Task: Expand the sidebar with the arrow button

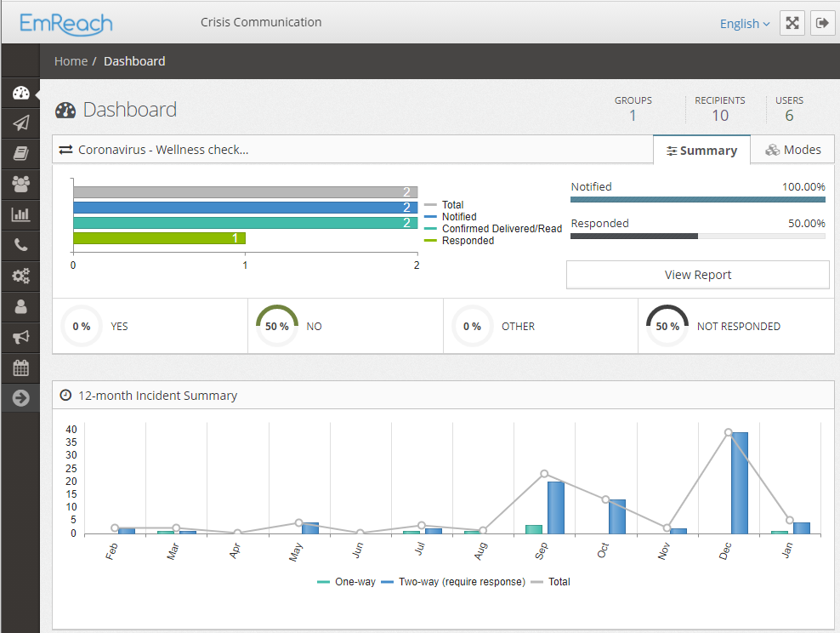Action: 20,398
